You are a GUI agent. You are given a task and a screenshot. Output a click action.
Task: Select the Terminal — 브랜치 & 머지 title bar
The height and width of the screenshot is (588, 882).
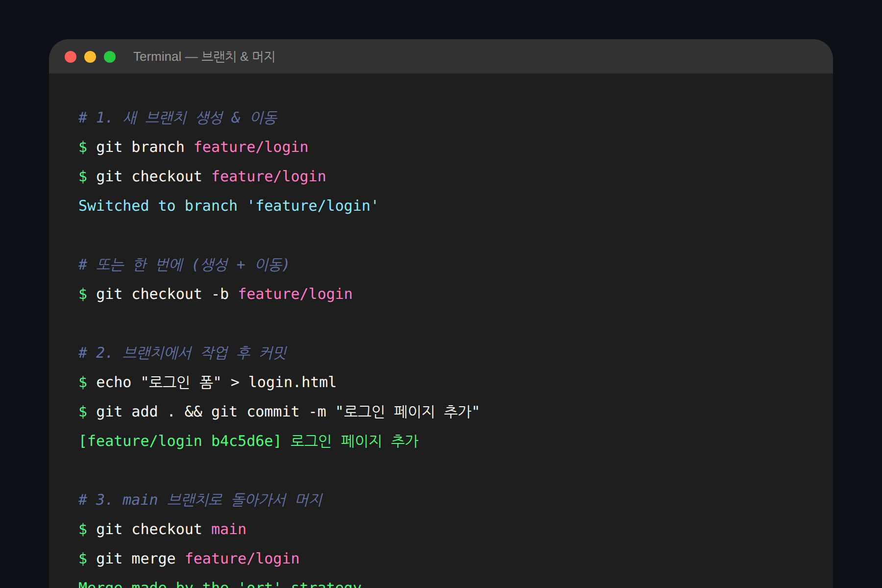tap(204, 56)
